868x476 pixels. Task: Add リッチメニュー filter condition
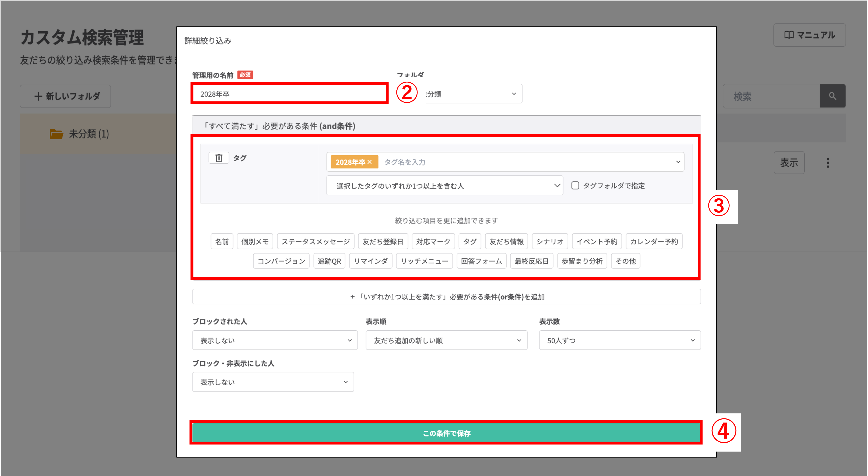tap(424, 261)
